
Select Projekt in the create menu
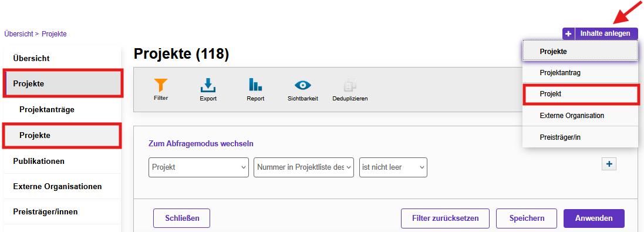pos(581,94)
